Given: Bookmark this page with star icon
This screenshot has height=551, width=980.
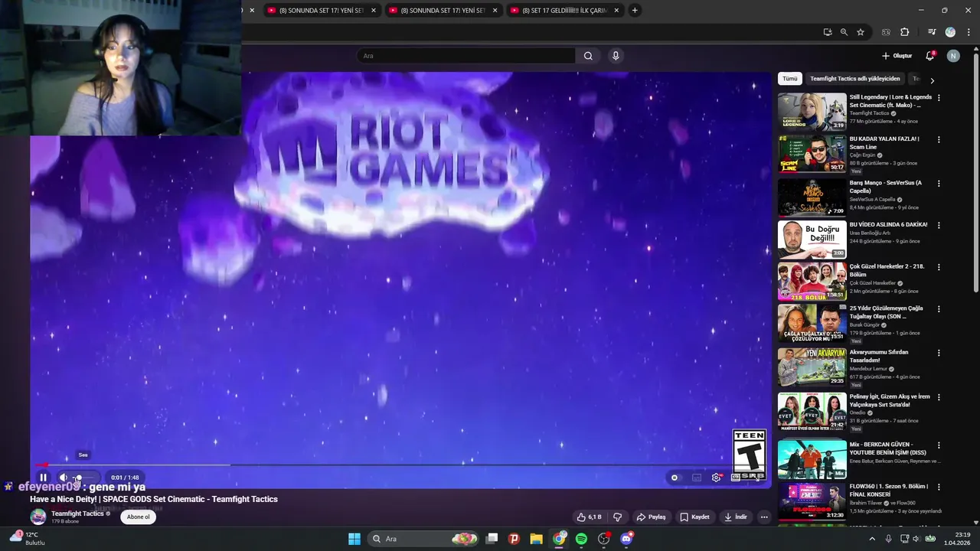Looking at the screenshot, I should click(x=861, y=32).
